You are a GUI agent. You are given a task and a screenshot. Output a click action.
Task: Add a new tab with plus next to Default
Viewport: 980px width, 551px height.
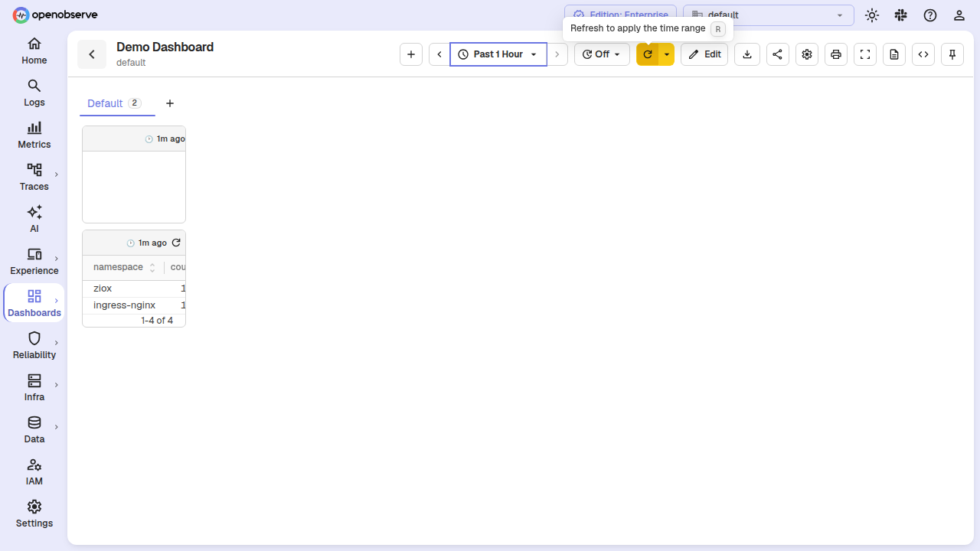pyautogui.click(x=170, y=103)
